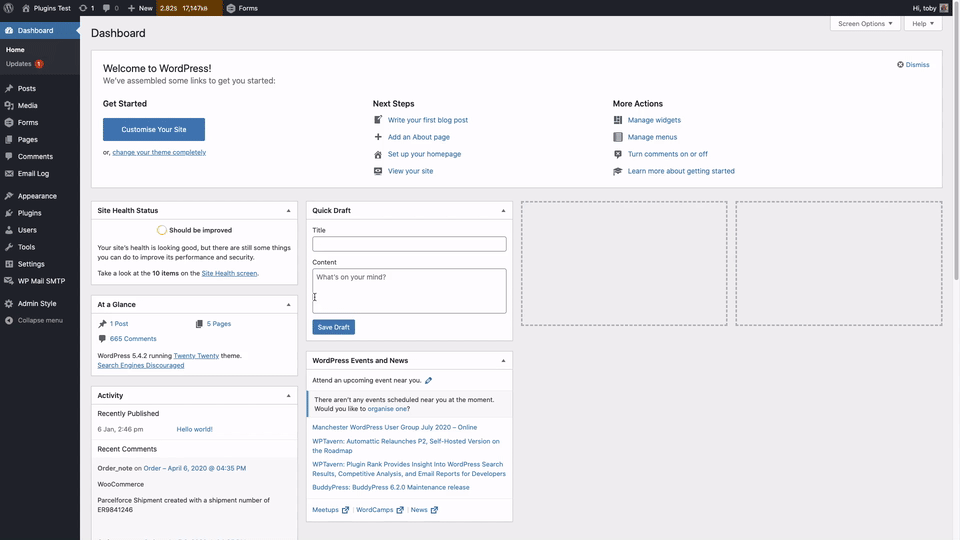Click the Media icon in sidebar

click(9, 105)
